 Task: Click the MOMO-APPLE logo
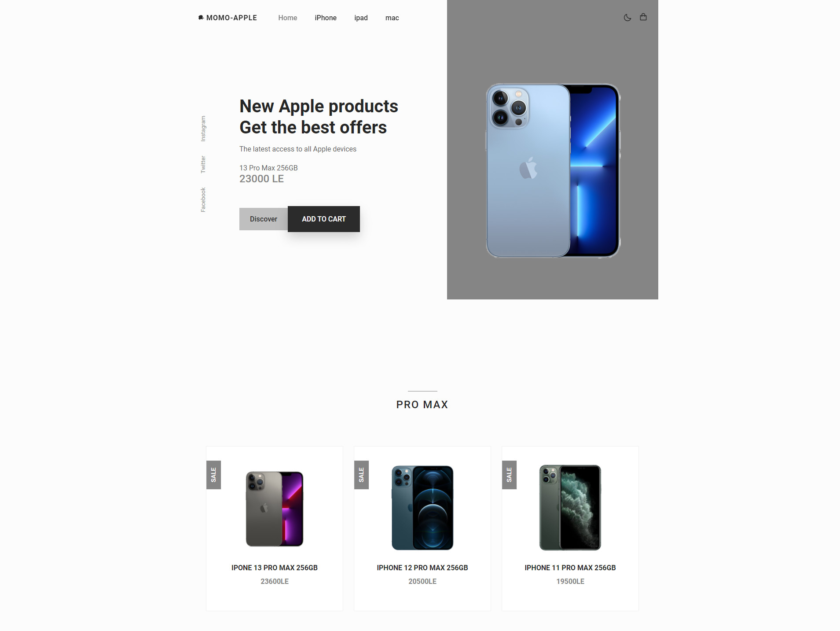[x=227, y=18]
